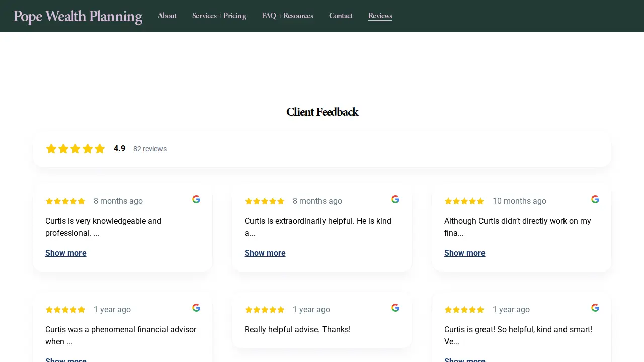Expand "Curtis is very knowledgeable" review with Show more
Image resolution: width=644 pixels, height=362 pixels.
point(66,253)
